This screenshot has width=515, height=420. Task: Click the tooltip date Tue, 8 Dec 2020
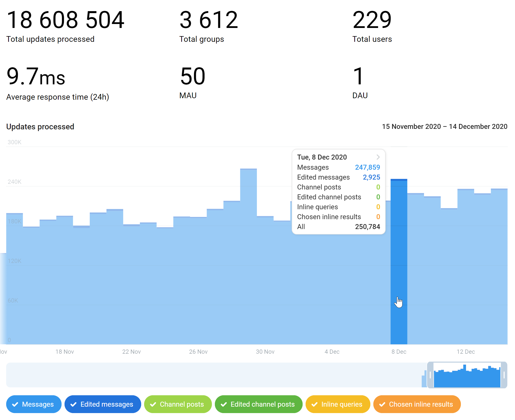[x=322, y=157]
